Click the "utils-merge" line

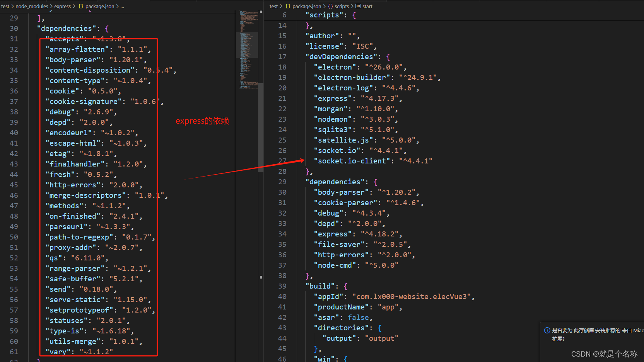[94, 342]
